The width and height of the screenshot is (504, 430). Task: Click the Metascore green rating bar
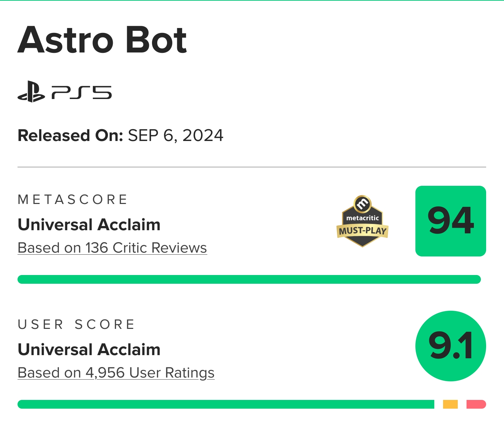click(x=249, y=279)
